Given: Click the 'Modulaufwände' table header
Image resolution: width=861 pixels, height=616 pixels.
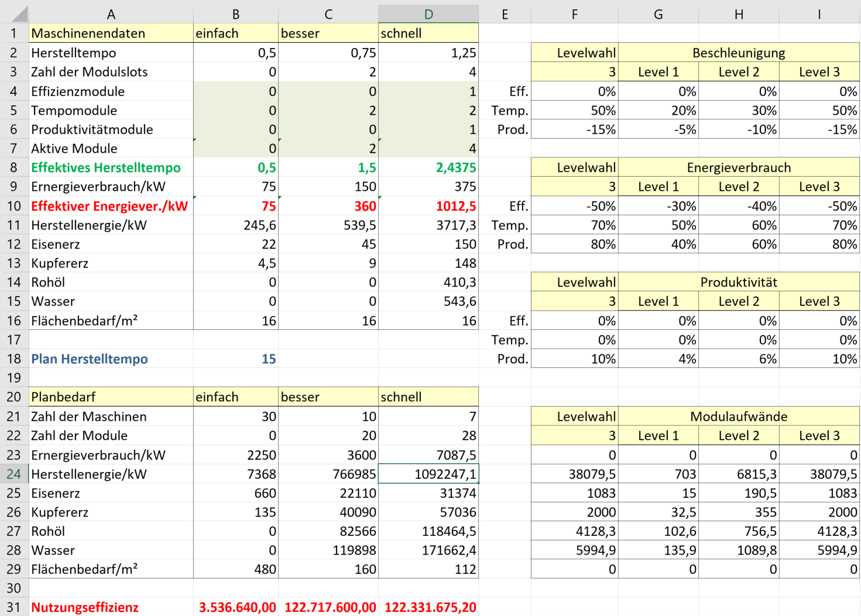Looking at the screenshot, I should click(x=739, y=416).
